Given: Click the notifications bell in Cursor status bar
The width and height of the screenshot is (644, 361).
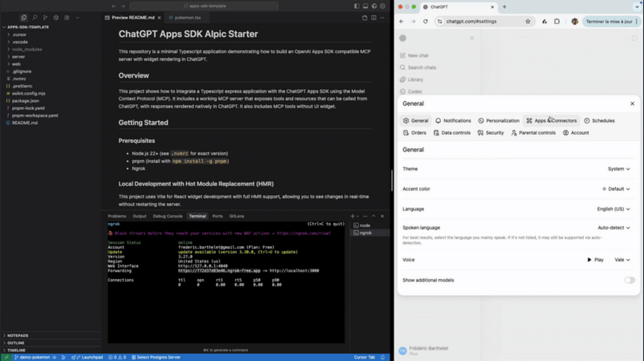Looking at the screenshot, I should click(x=383, y=357).
